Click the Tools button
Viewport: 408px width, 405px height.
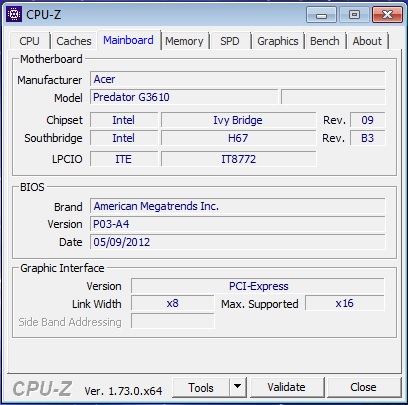(x=201, y=387)
